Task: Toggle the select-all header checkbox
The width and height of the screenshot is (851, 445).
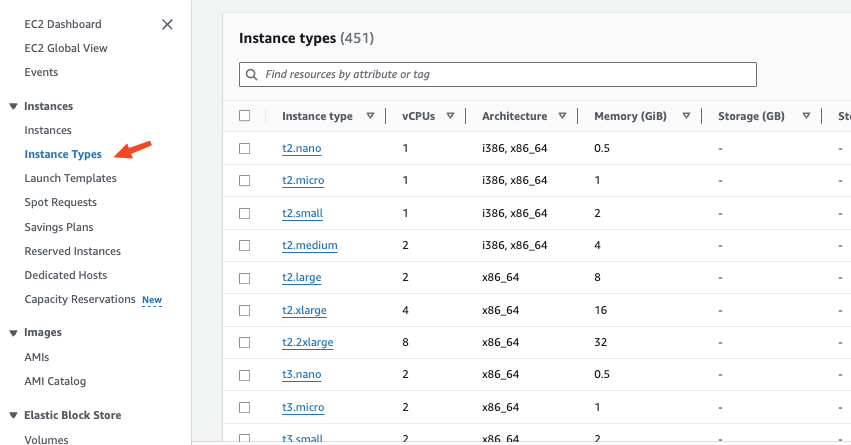Action: 245,116
